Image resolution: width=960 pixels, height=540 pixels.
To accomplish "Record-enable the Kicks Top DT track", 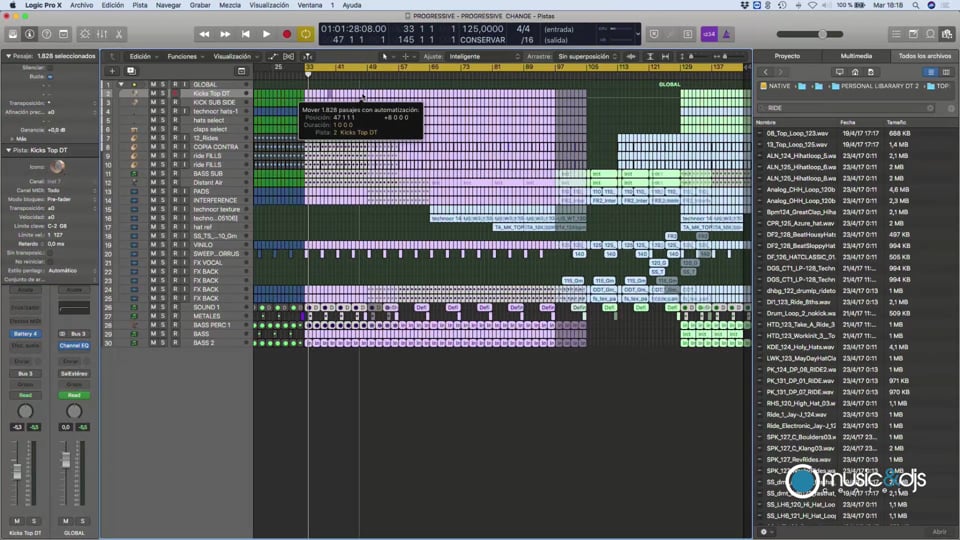I will [175, 94].
